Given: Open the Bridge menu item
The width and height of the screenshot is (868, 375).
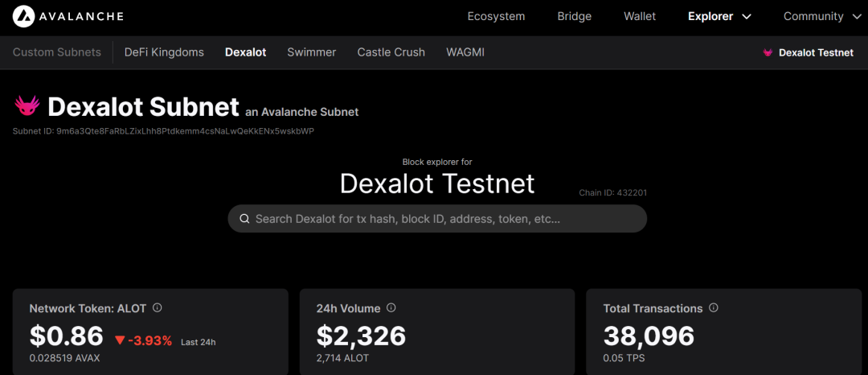Looking at the screenshot, I should coord(574,16).
